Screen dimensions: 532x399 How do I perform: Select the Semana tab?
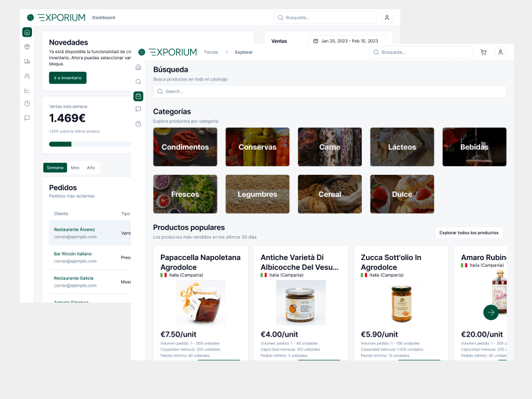[55, 168]
